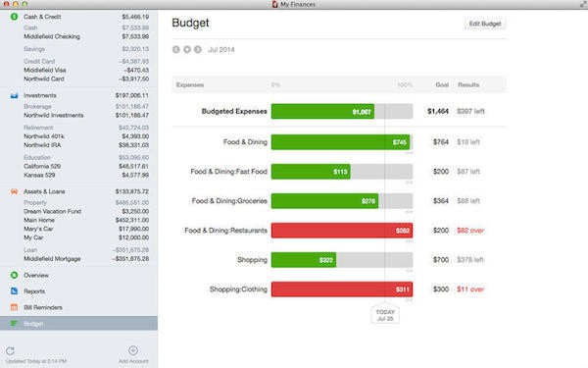Click the Cash & Credit dollar icon
The width and height of the screenshot is (588, 368).
pos(15,17)
